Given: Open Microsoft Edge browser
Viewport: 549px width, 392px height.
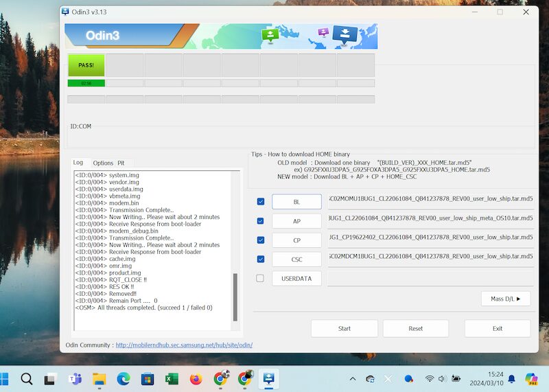Looking at the screenshot, I should 123,378.
